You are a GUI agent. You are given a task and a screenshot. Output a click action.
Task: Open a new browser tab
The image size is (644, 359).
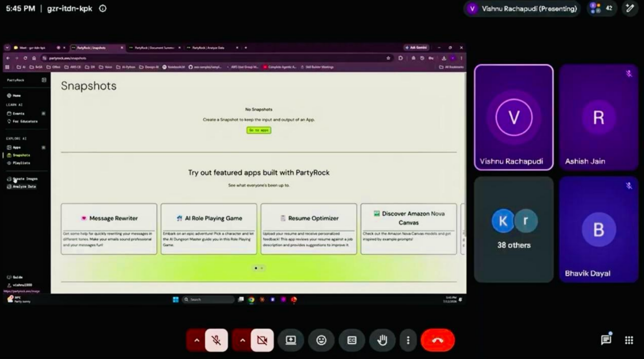click(246, 48)
